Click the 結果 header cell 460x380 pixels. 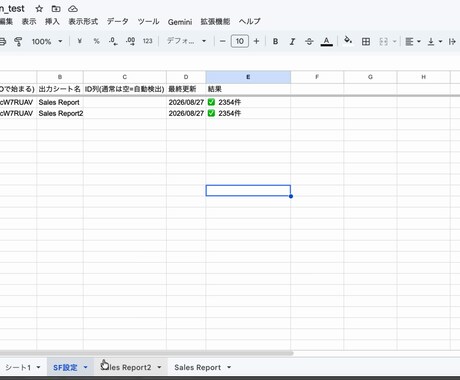[248, 89]
